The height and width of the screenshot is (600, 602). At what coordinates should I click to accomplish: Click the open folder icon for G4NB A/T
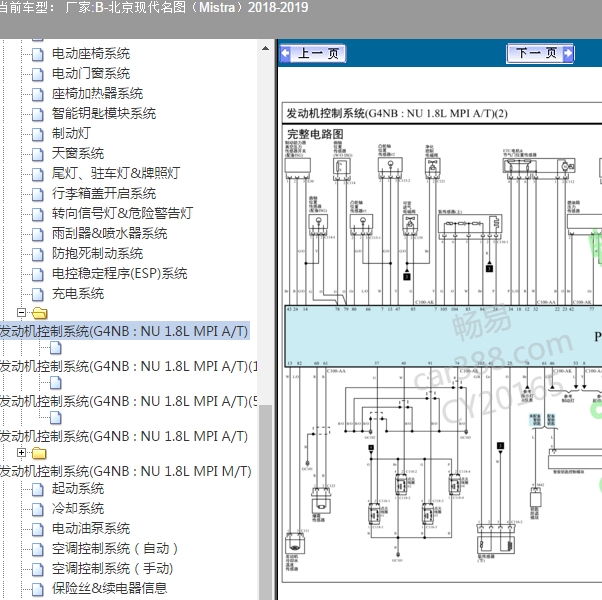[x=40, y=313]
